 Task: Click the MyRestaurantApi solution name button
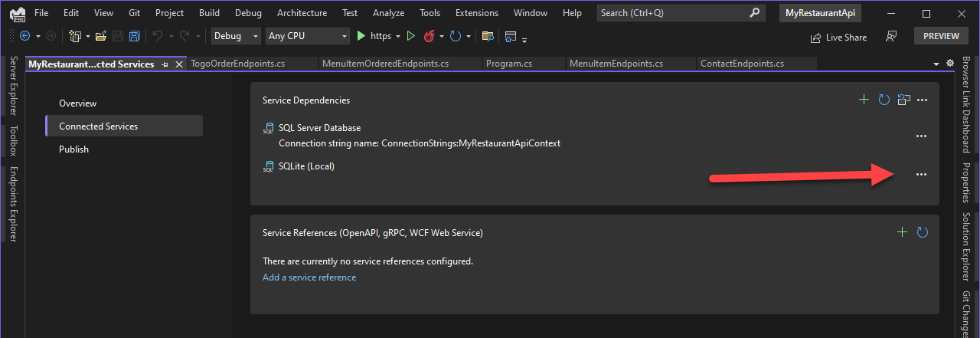tap(820, 13)
